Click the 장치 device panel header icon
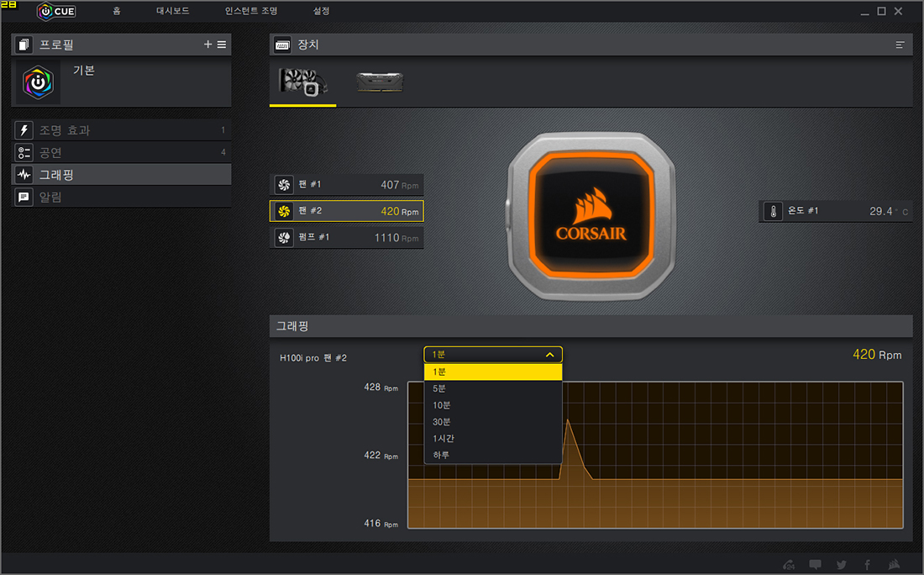 click(x=282, y=45)
